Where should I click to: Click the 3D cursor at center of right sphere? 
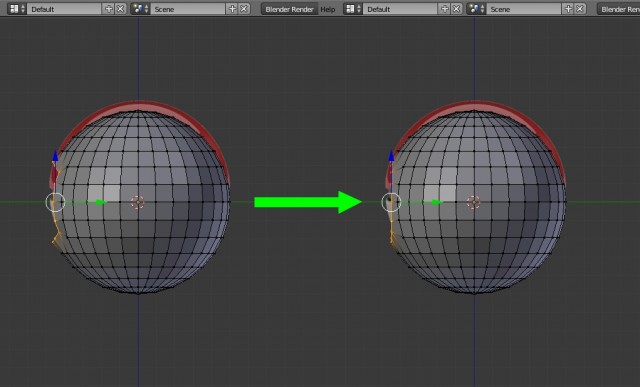tap(473, 202)
